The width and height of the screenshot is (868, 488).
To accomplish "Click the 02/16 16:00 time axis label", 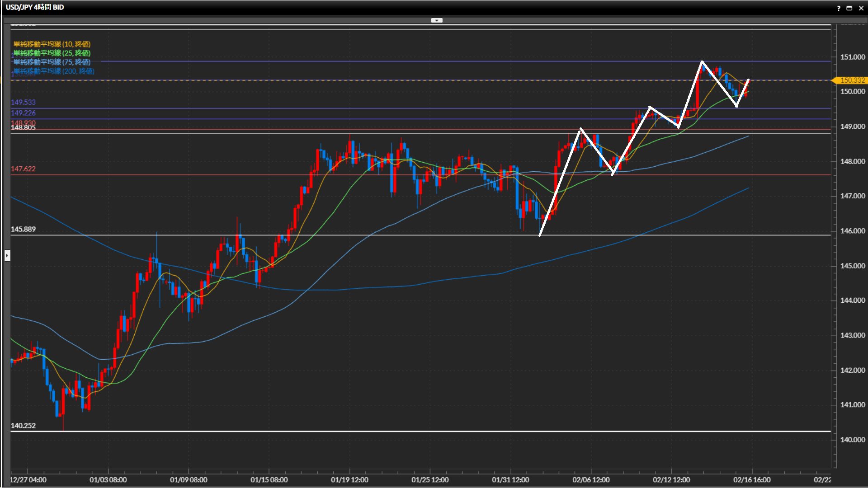I will (x=752, y=480).
